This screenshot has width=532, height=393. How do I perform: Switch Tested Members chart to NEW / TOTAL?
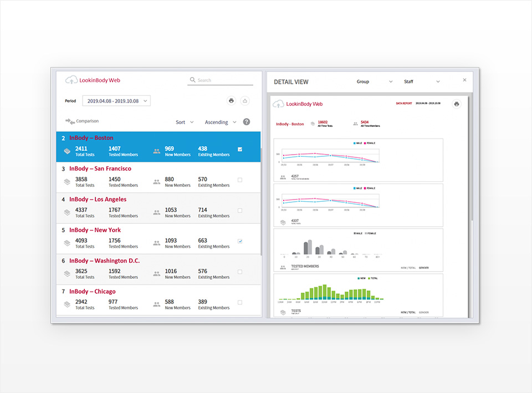click(x=408, y=268)
